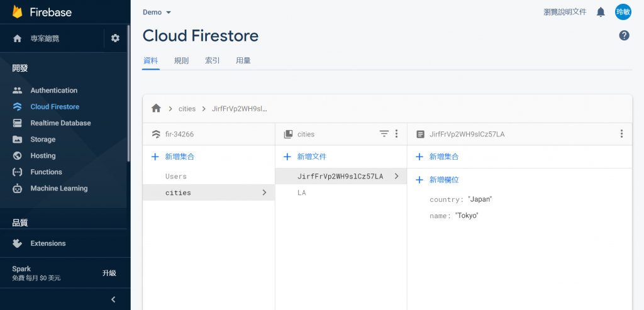This screenshot has height=310, width=644.
Task: Click the Machine Learning robot icon
Action: 17,189
